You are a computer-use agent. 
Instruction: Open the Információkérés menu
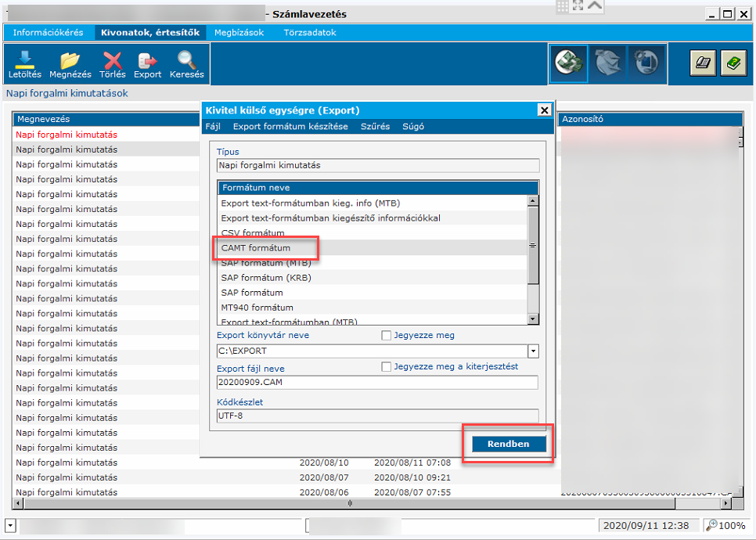48,33
